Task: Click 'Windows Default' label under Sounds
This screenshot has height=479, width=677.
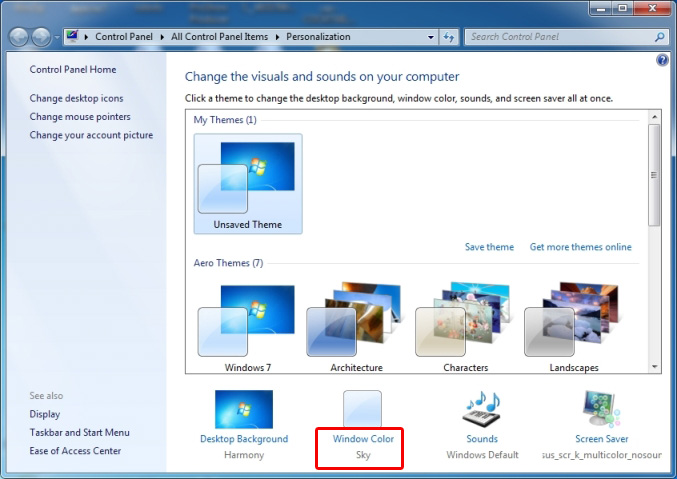Action: click(x=482, y=455)
